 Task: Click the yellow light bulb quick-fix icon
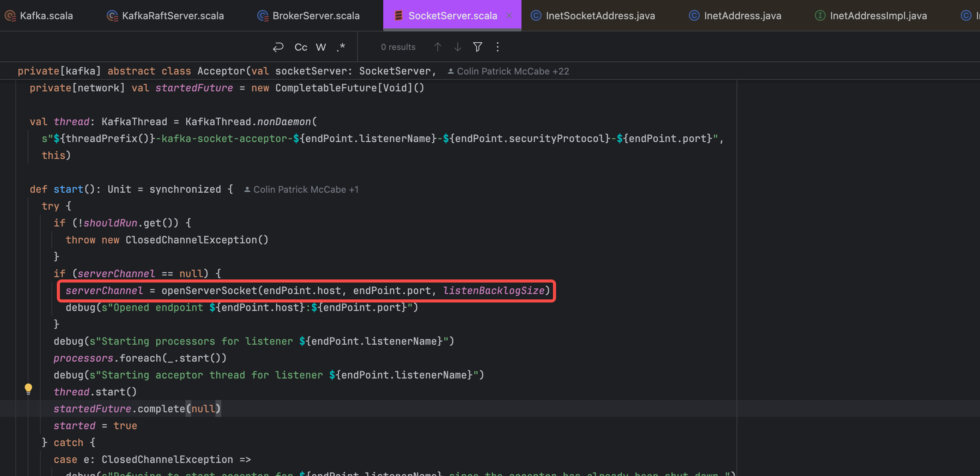[x=28, y=388]
